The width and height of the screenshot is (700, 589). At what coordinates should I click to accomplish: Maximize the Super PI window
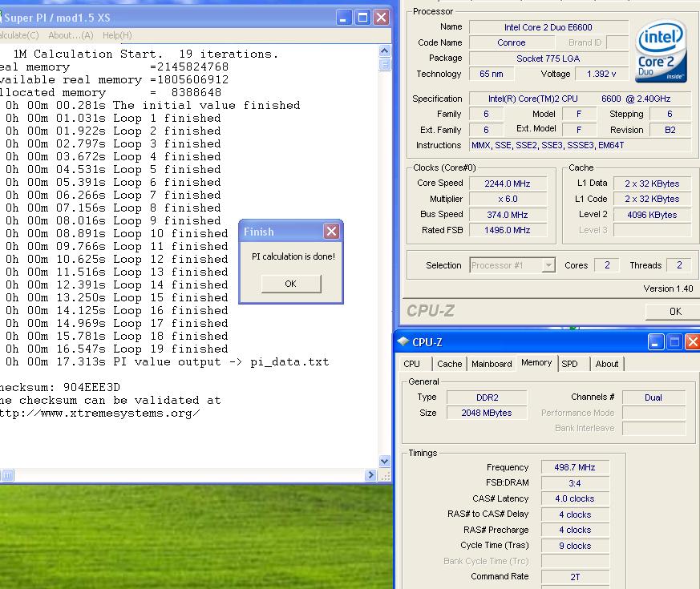[362, 18]
